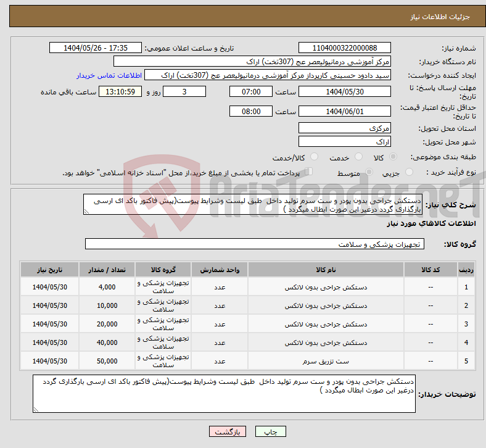The height and width of the screenshot is (448, 486).
Task: Click the نام کالا column header
Action: (326, 270)
